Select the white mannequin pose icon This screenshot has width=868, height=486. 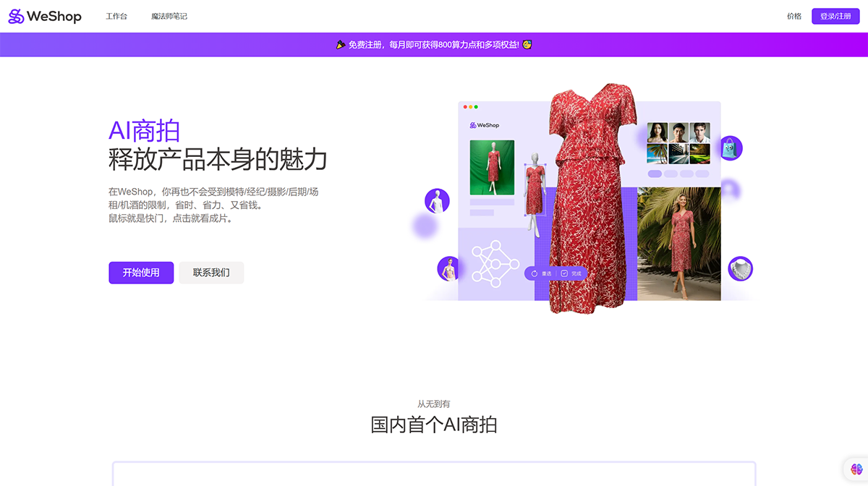[435, 202]
